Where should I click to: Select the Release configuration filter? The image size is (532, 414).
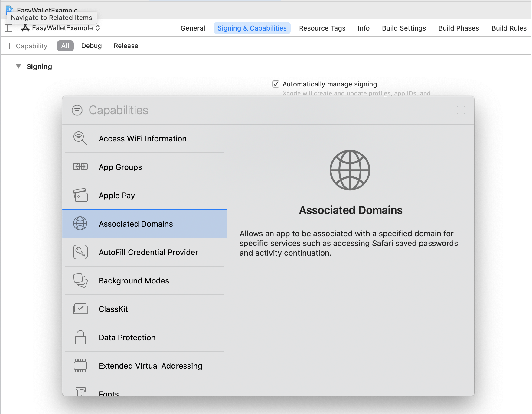point(126,46)
